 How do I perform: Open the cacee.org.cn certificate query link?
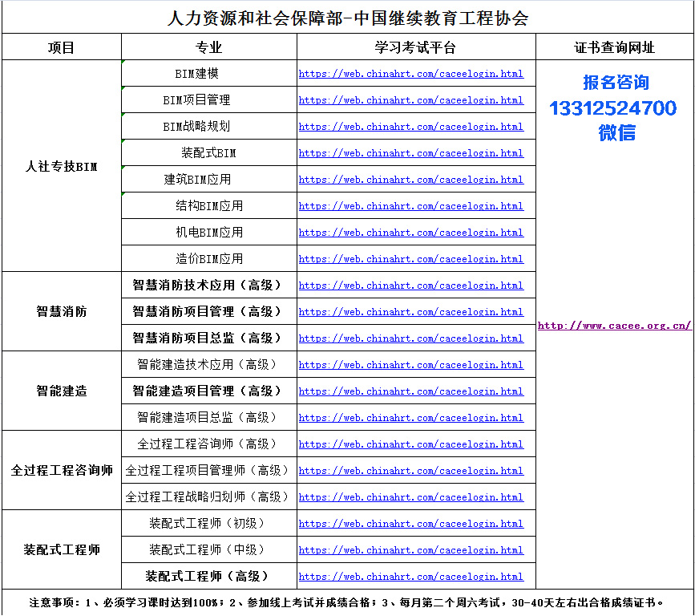[x=614, y=326]
